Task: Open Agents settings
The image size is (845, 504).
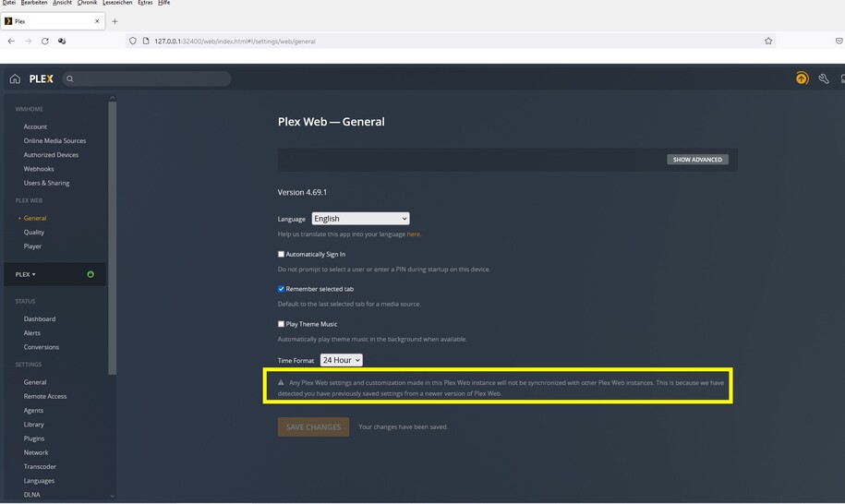Action: 33,410
